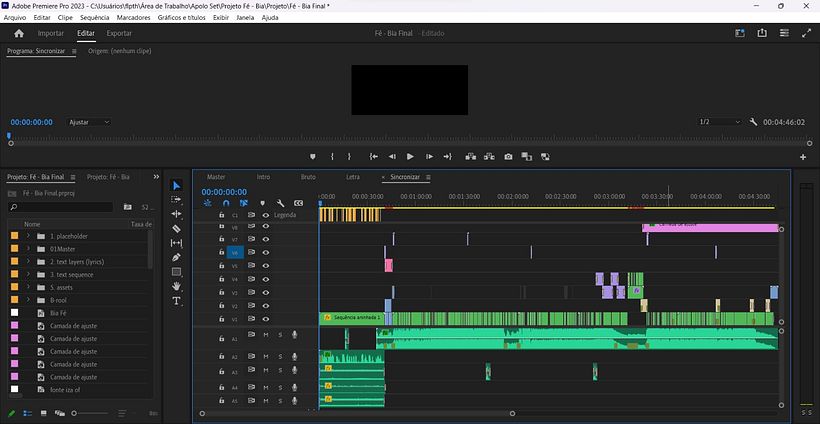
Task: Click Mark Out bracket button
Action: pyautogui.click(x=349, y=156)
